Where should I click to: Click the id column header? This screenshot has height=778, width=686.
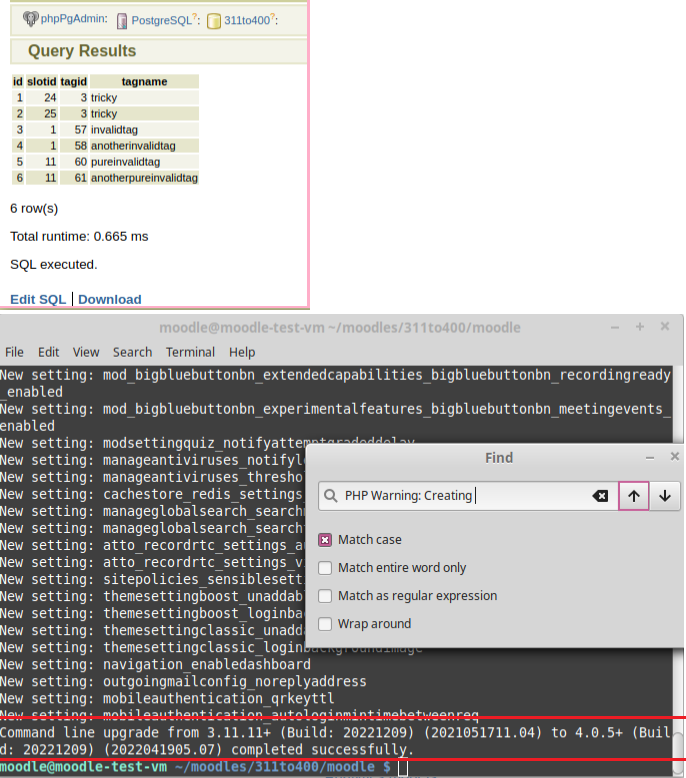(x=18, y=81)
